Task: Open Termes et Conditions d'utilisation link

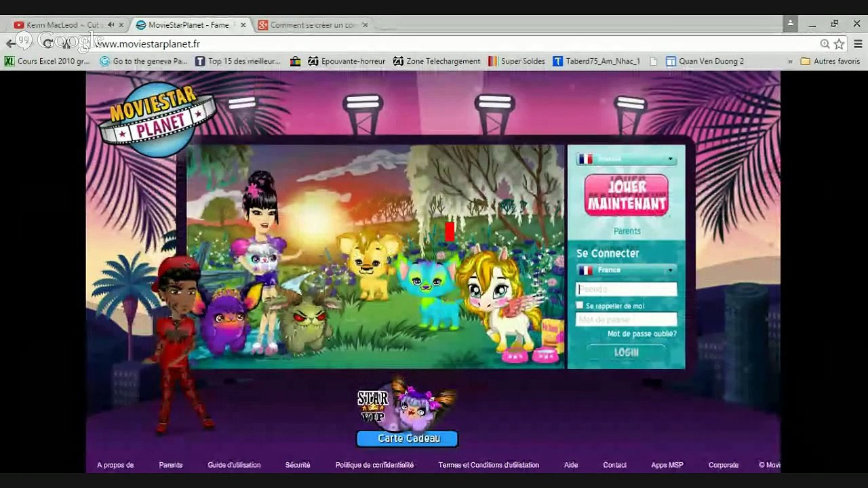Action: pos(488,465)
